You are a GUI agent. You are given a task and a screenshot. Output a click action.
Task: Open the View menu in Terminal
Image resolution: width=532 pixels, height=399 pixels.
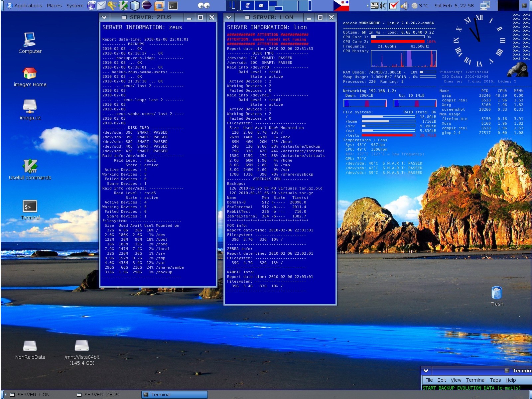(x=456, y=380)
